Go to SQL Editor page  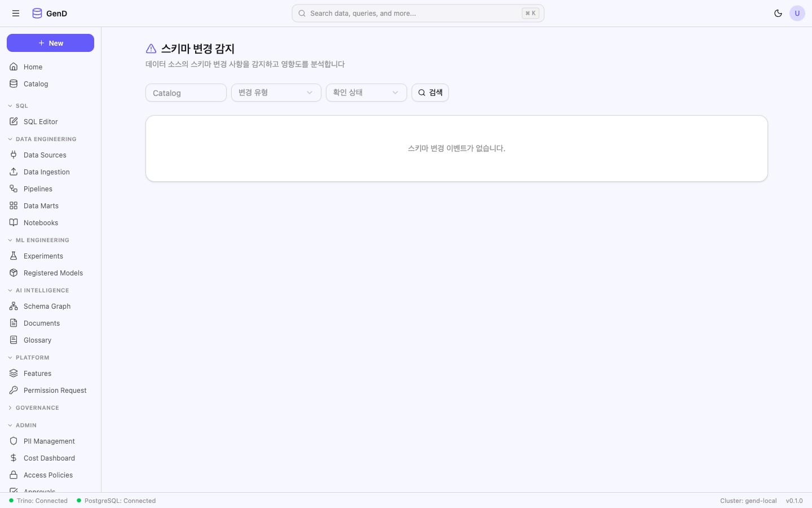[41, 122]
